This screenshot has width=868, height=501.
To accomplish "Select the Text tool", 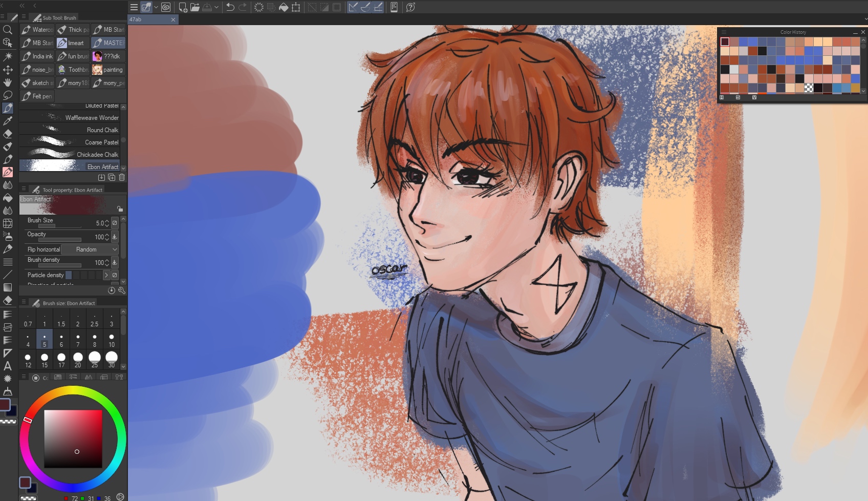I will (x=8, y=366).
